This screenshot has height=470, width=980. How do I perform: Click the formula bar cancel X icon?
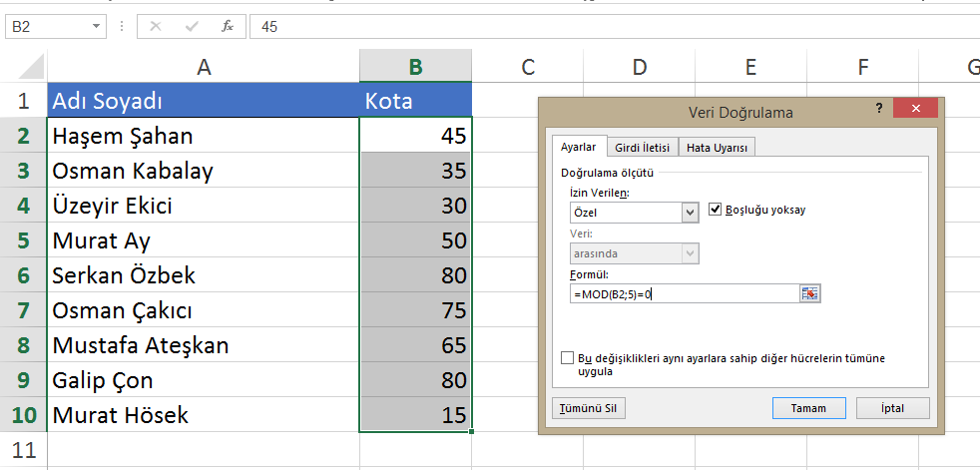coord(156,26)
